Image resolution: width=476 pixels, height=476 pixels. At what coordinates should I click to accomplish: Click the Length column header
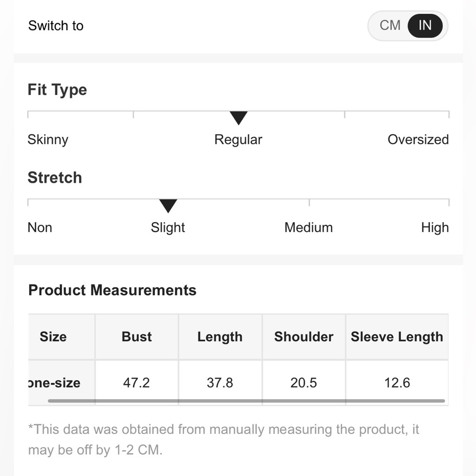220,337
